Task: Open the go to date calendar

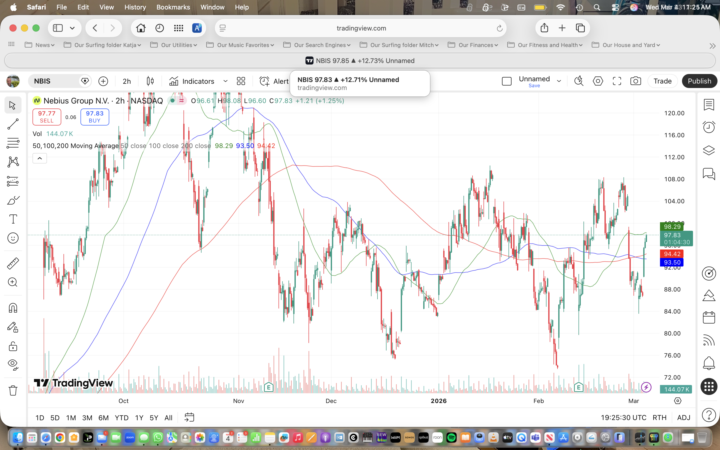Action: click(x=189, y=417)
